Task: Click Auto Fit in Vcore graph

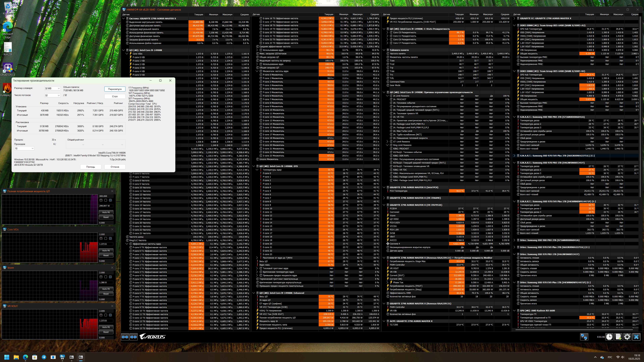Action: click(106, 289)
